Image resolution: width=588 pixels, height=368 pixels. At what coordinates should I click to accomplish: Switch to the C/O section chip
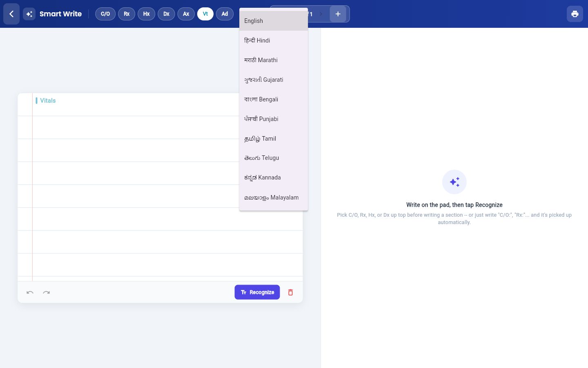click(105, 14)
